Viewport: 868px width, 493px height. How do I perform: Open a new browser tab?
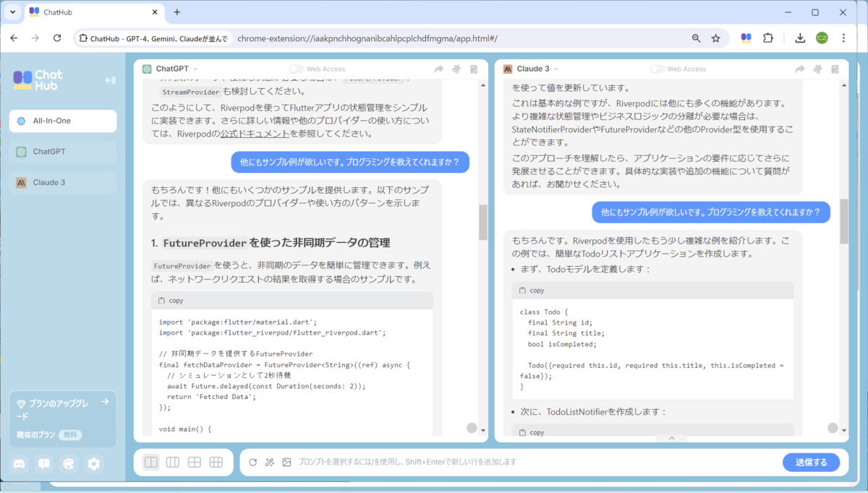pos(177,12)
